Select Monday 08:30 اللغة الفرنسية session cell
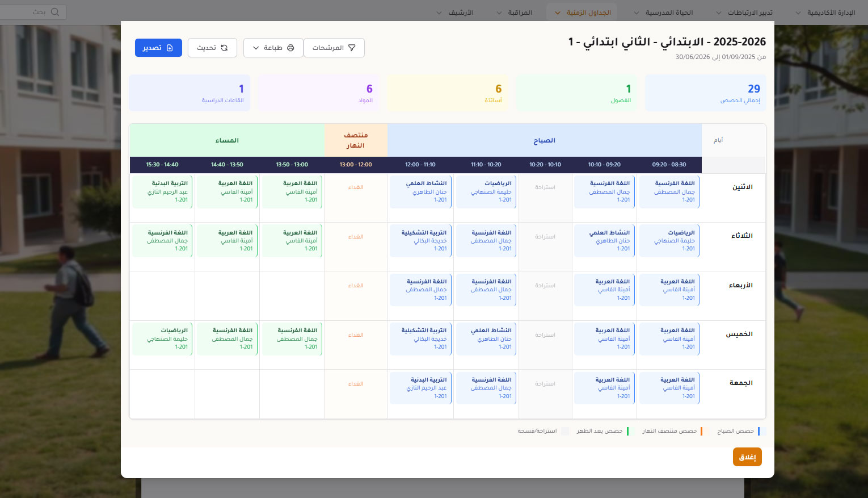Viewport: 868px width, 498px height. click(x=669, y=192)
